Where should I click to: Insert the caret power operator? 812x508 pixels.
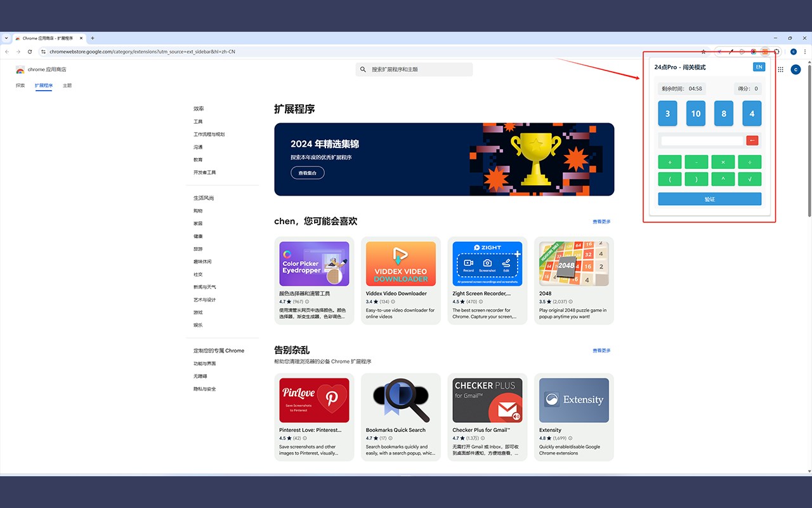[723, 179]
